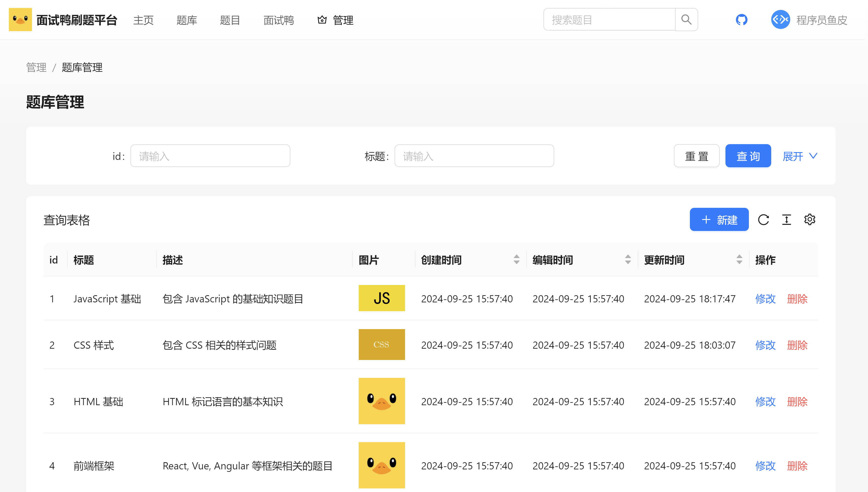This screenshot has width=868, height=492.
Task: Delete the CSS 样式 row
Action: pyautogui.click(x=797, y=345)
